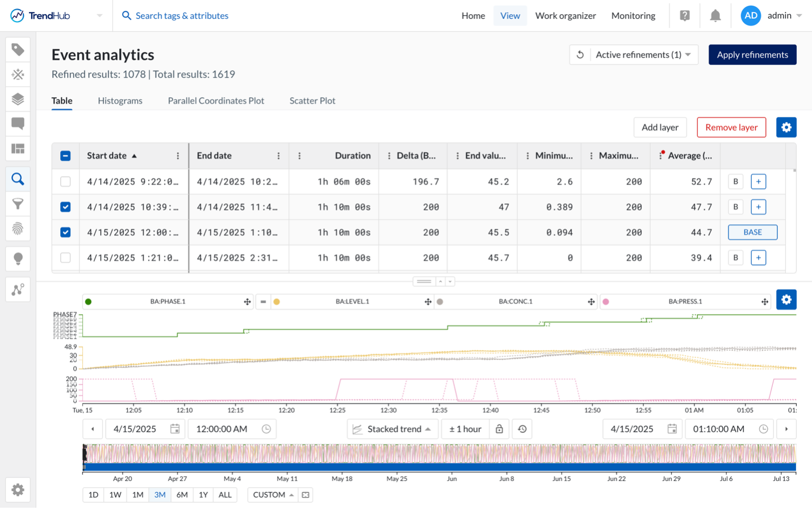812x510 pixels.
Task: Uncheck the 4/15/2025 12:00 event row
Action: 65,232
